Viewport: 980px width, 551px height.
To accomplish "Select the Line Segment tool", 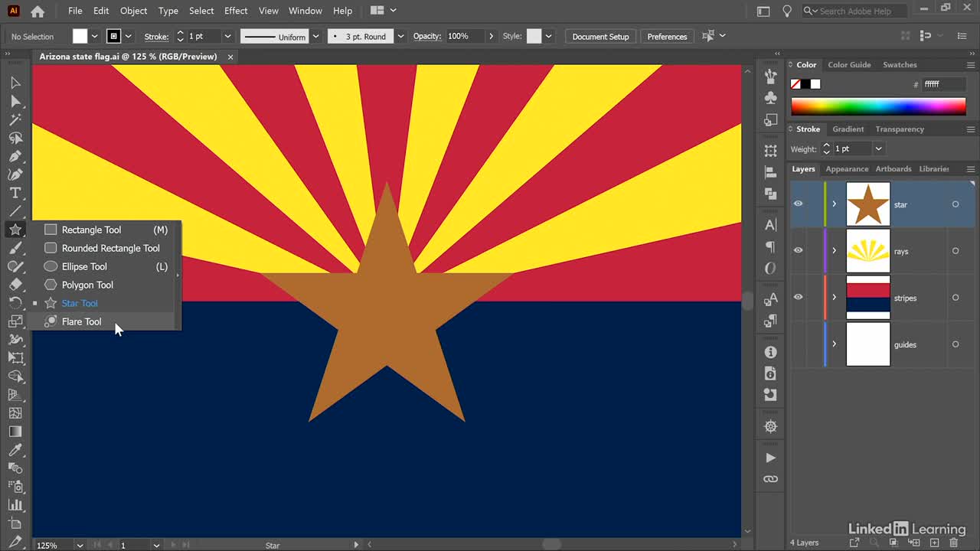I will tap(15, 211).
